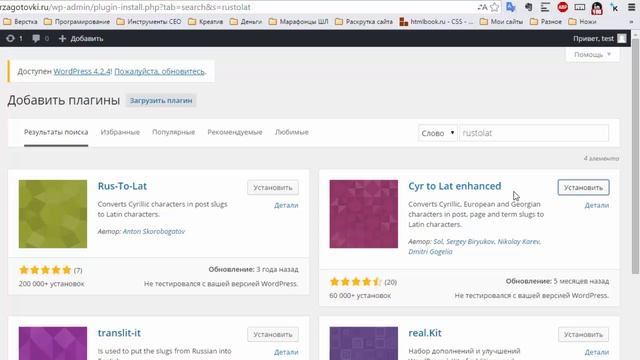Click the bookmark star icon in address bar
The image size is (640, 360).
[x=495, y=7]
